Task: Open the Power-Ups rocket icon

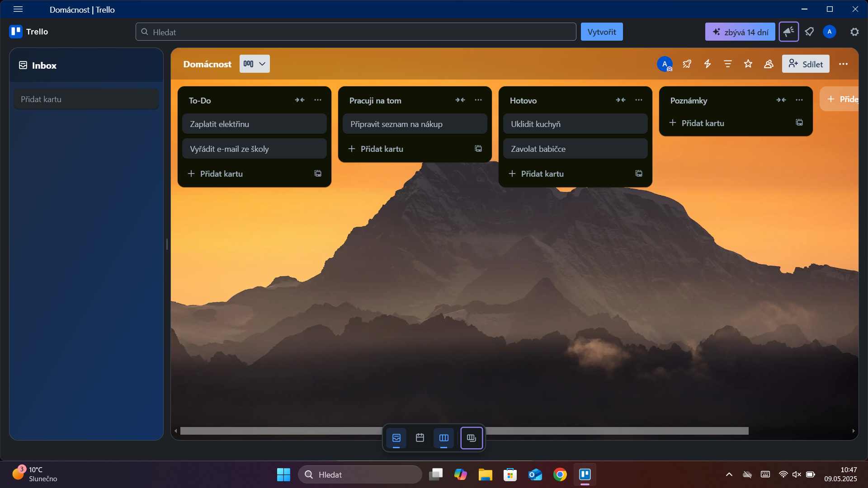Action: [x=687, y=64]
